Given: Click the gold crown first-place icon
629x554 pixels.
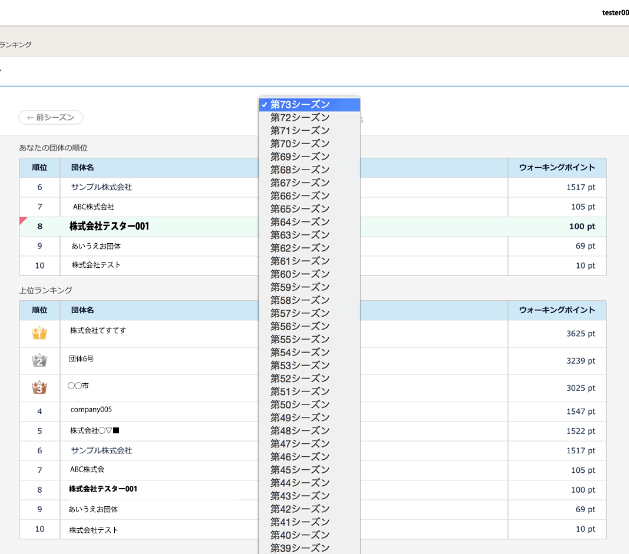Looking at the screenshot, I should (40, 333).
